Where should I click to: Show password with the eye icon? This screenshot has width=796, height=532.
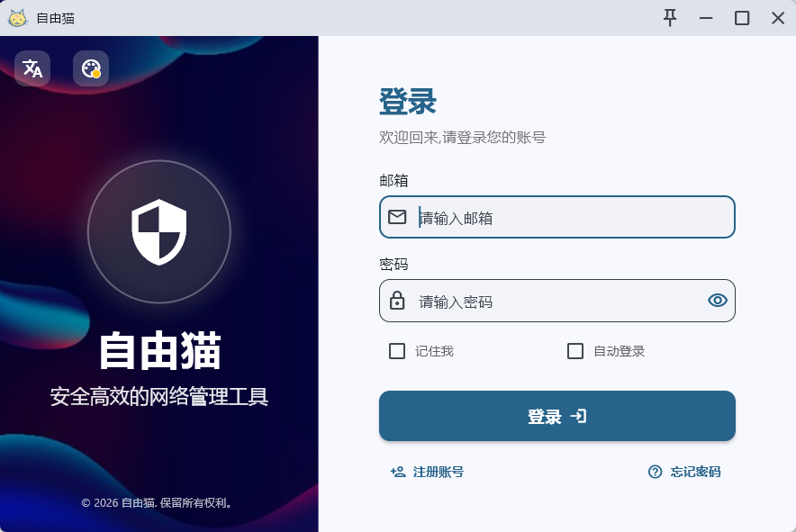717,301
